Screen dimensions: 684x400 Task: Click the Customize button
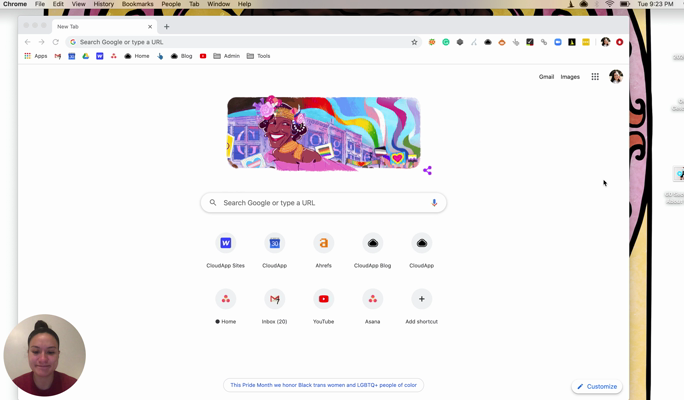597,386
